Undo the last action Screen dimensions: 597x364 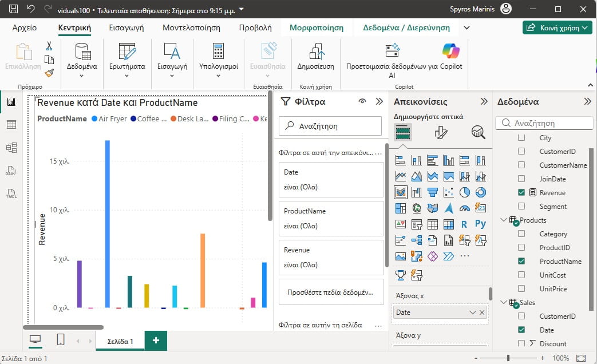point(30,9)
